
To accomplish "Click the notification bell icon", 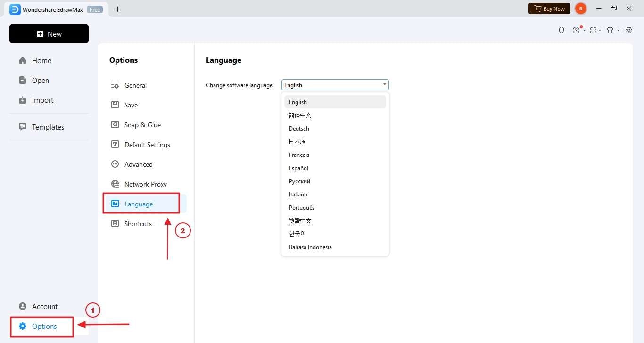I will pyautogui.click(x=561, y=30).
